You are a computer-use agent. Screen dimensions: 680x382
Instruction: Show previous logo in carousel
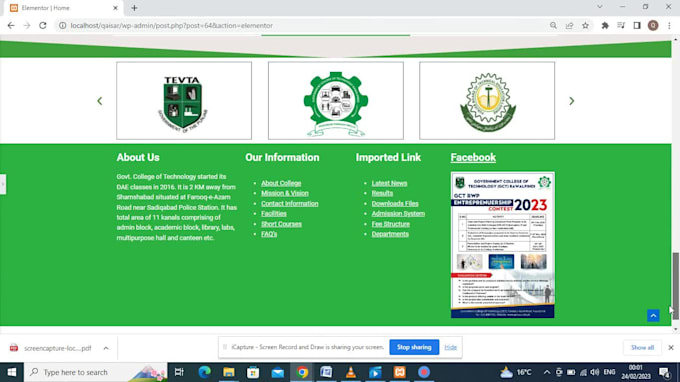click(x=100, y=101)
